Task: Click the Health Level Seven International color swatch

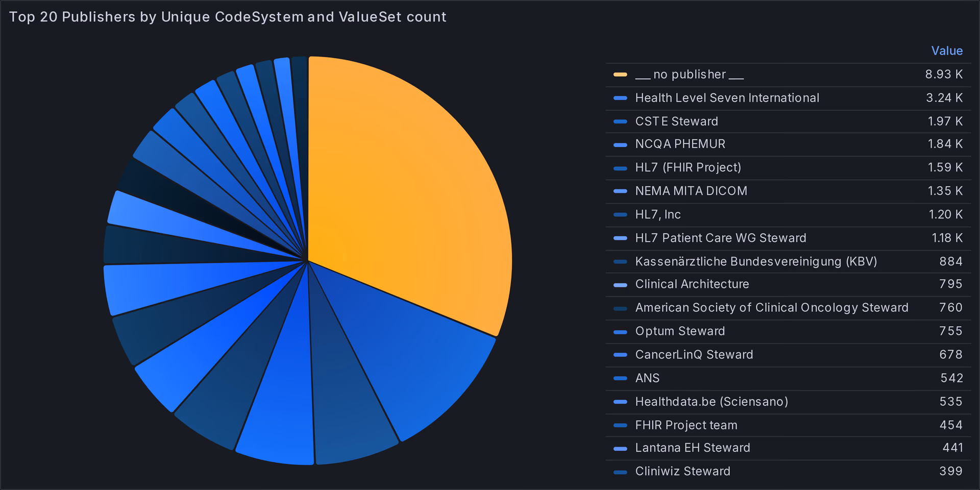Action: pos(620,98)
